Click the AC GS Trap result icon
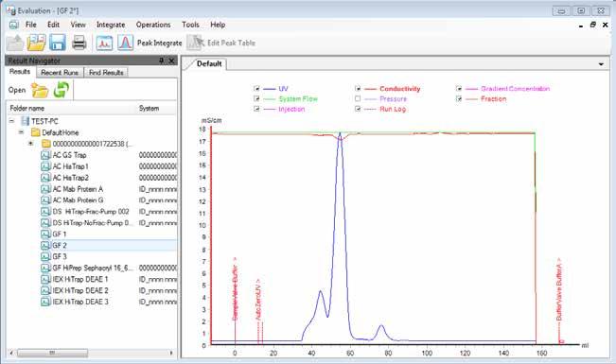Screen dimensions: 616x364 (45, 155)
